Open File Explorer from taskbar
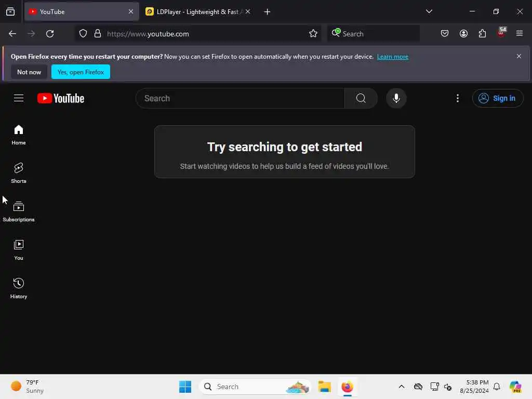 click(x=324, y=387)
